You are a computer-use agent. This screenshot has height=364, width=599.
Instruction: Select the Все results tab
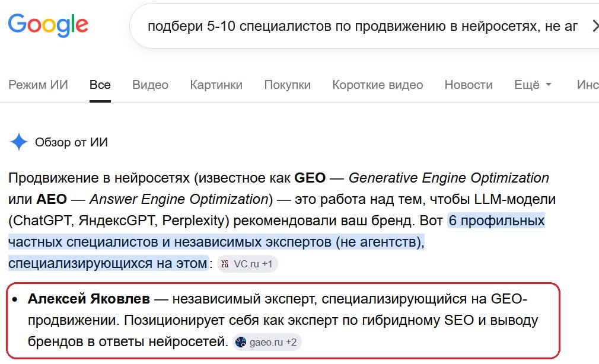point(100,85)
